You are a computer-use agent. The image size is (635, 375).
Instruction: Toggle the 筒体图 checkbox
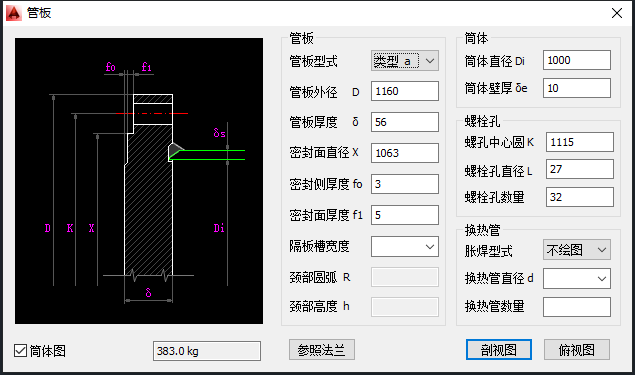coord(20,351)
